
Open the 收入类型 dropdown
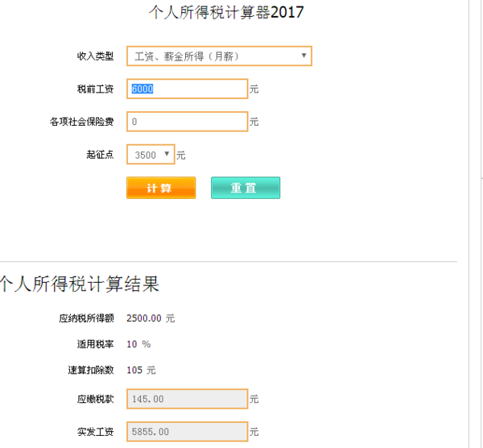pyautogui.click(x=219, y=56)
